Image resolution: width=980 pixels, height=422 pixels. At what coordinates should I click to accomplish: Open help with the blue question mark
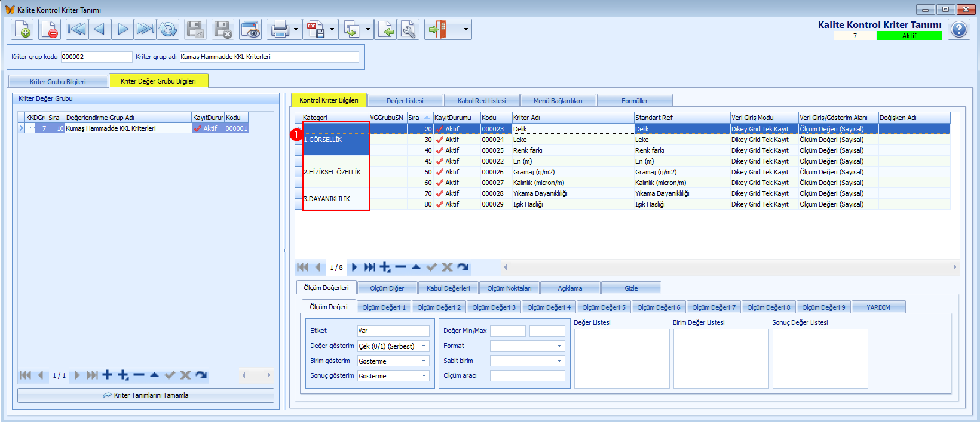point(959,29)
